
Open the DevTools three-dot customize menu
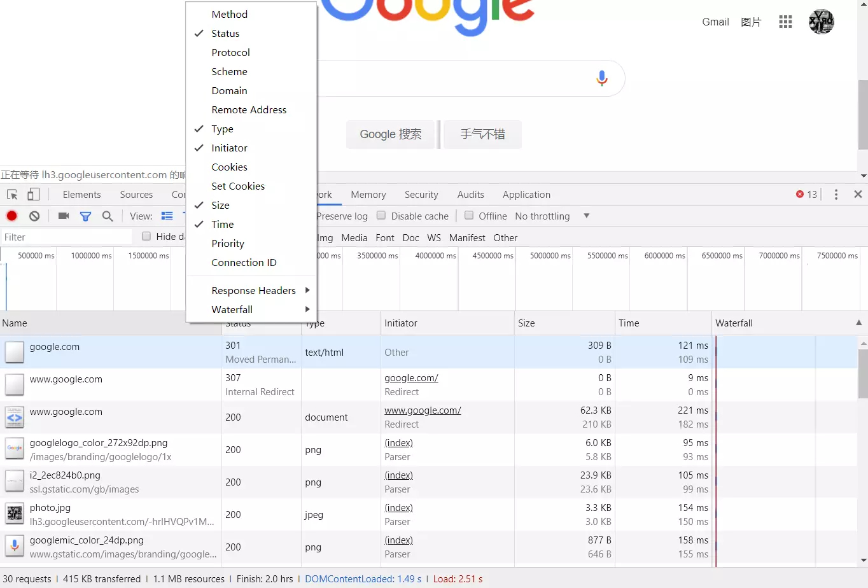click(x=836, y=194)
